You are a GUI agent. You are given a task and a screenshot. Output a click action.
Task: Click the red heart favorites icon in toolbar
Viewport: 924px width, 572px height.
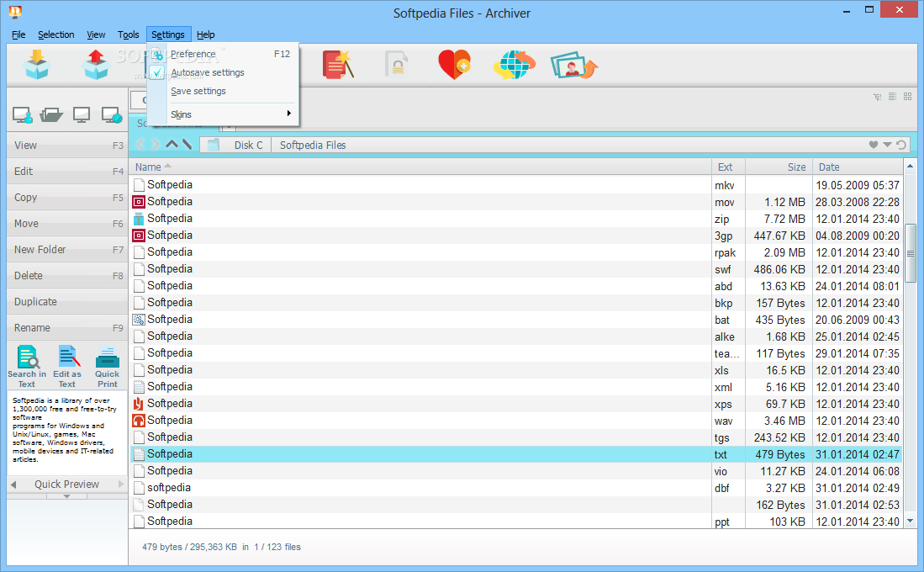point(454,64)
